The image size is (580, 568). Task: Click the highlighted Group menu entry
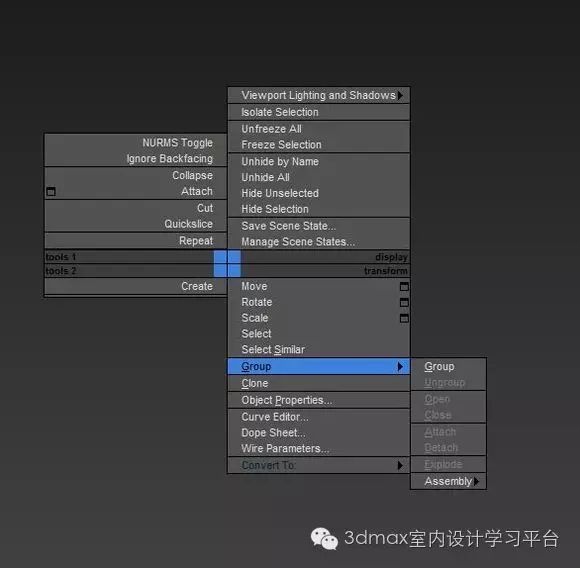[x=318, y=366]
